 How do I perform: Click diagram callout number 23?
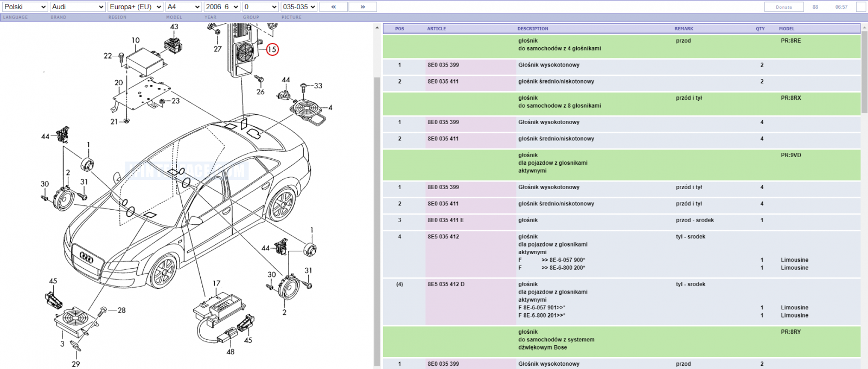(x=176, y=101)
